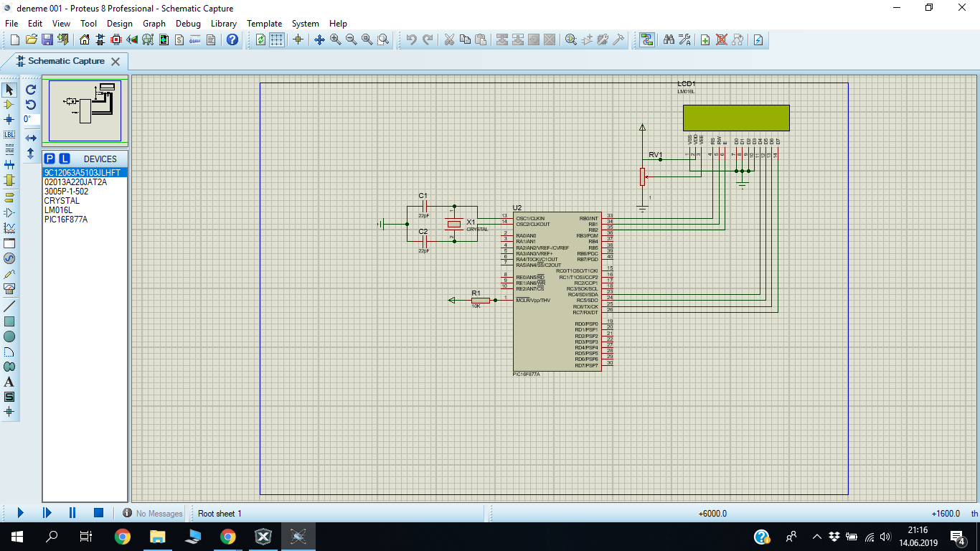Pause the simulation

pyautogui.click(x=72, y=513)
